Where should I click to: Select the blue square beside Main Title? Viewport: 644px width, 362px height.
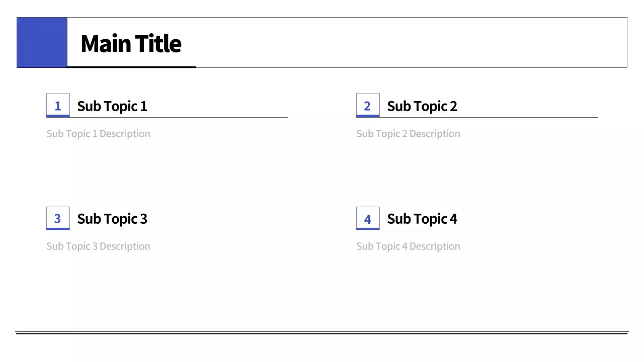[42, 42]
